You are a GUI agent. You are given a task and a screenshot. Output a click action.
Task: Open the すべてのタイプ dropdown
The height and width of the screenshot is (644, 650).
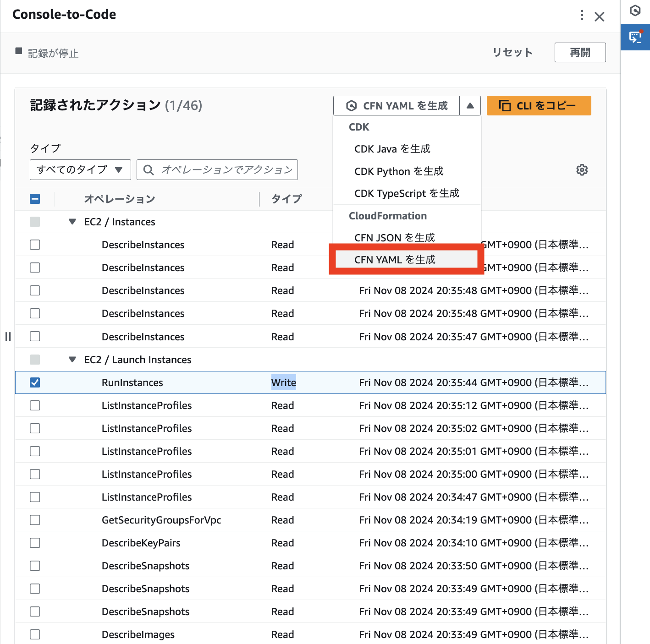pyautogui.click(x=80, y=169)
